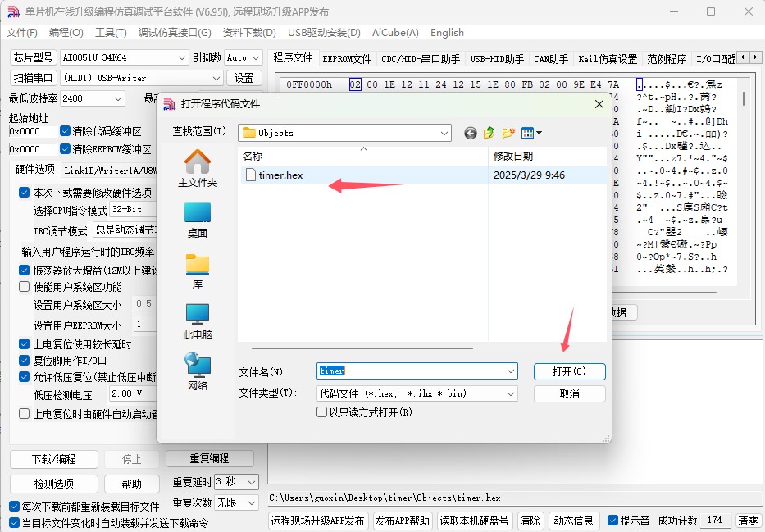Open the 资料下载(D) menu
Screen dimensions: 765x532
(249, 33)
